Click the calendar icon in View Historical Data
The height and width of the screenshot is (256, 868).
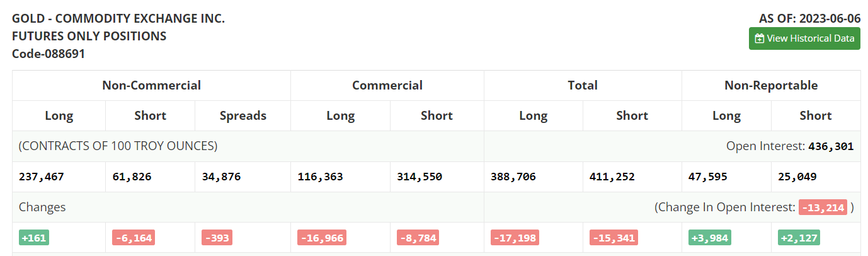coord(760,38)
